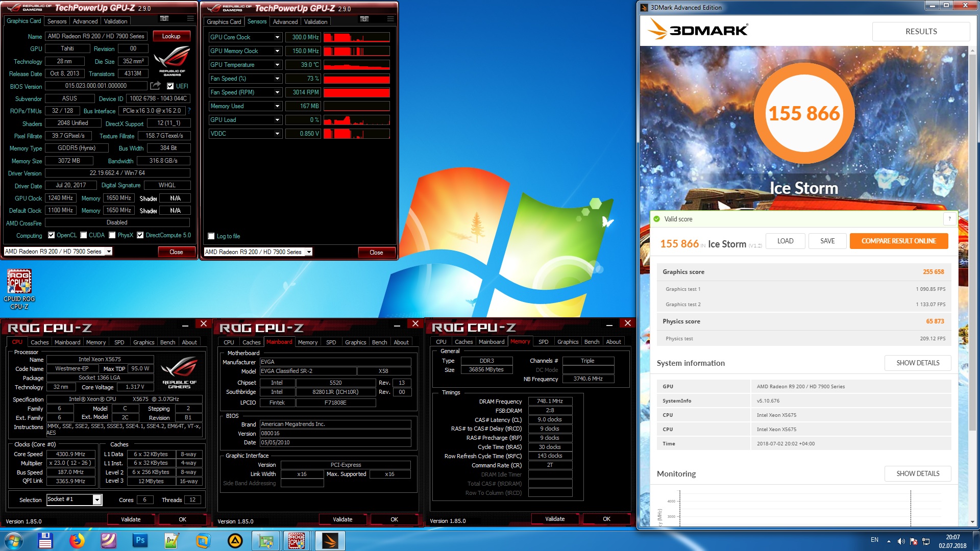980x551 pixels.
Task: Click the GPU Load sensor graph
Action: [x=357, y=120]
